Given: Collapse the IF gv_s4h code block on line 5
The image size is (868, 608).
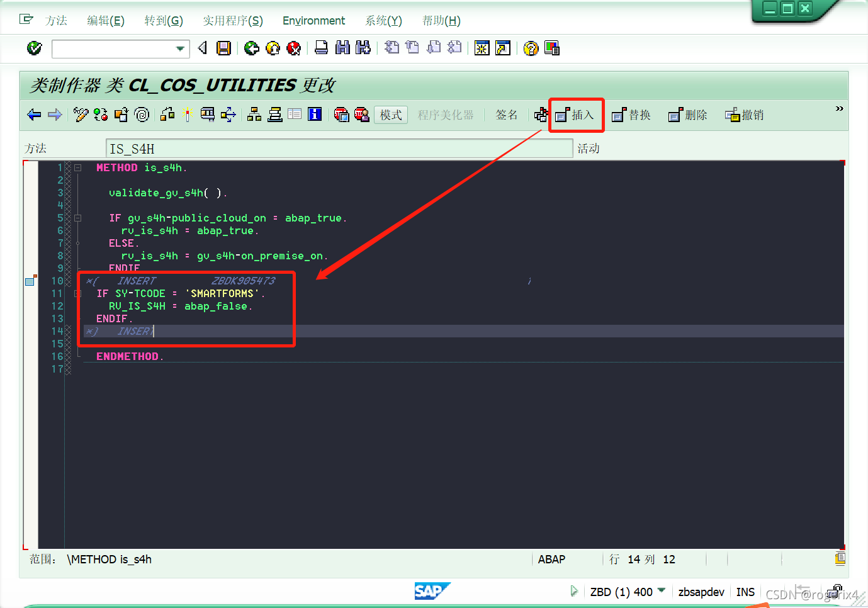Looking at the screenshot, I should (x=78, y=218).
